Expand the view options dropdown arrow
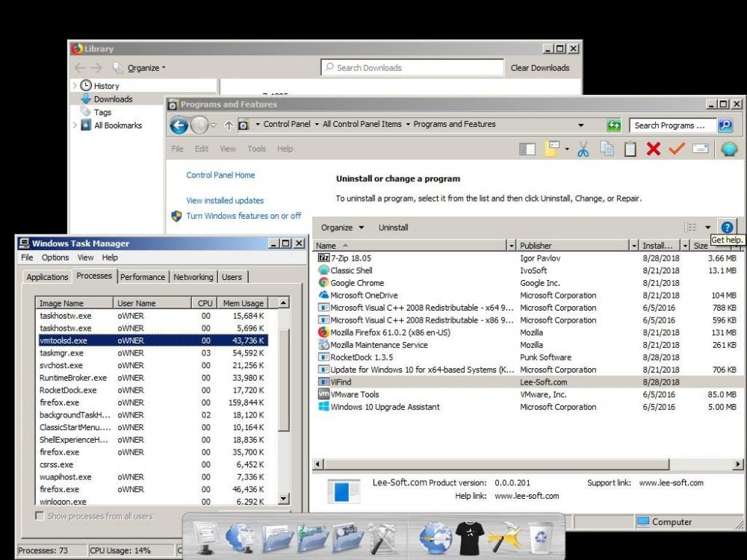The width and height of the screenshot is (747, 560). (707, 228)
